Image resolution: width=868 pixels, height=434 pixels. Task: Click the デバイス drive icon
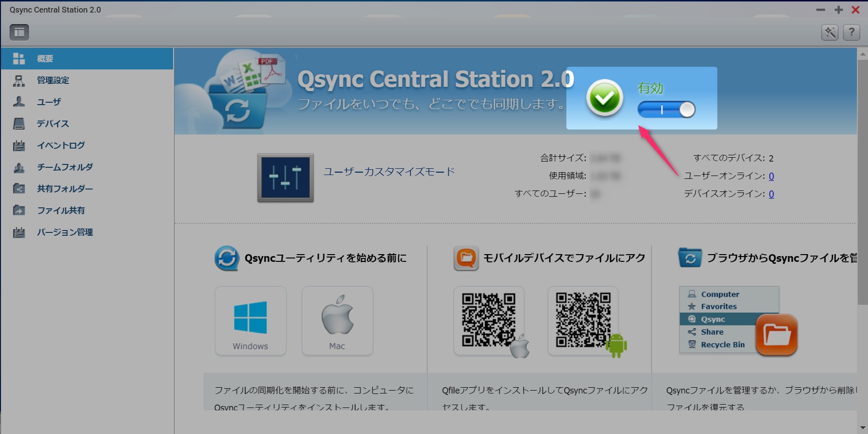coord(19,124)
